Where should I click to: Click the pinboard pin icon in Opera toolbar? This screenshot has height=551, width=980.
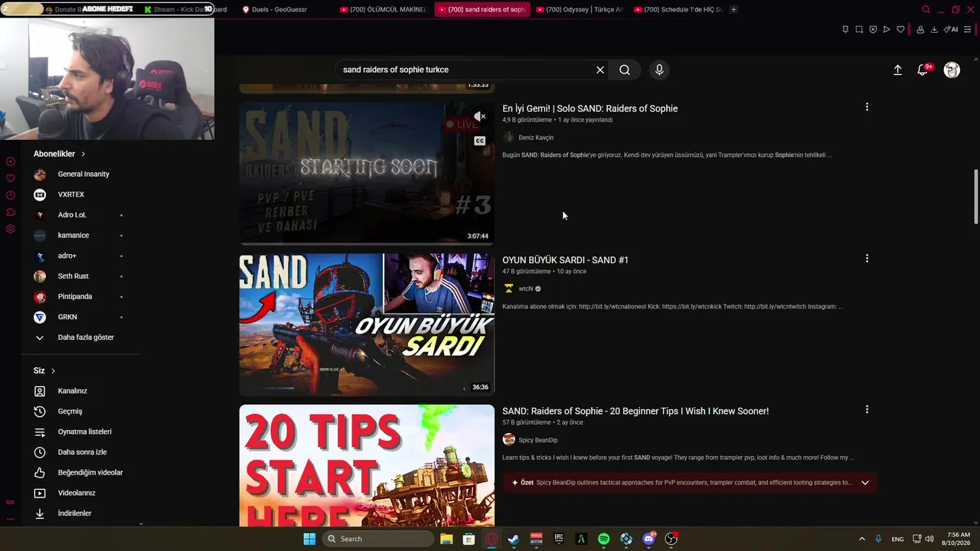[845, 30]
